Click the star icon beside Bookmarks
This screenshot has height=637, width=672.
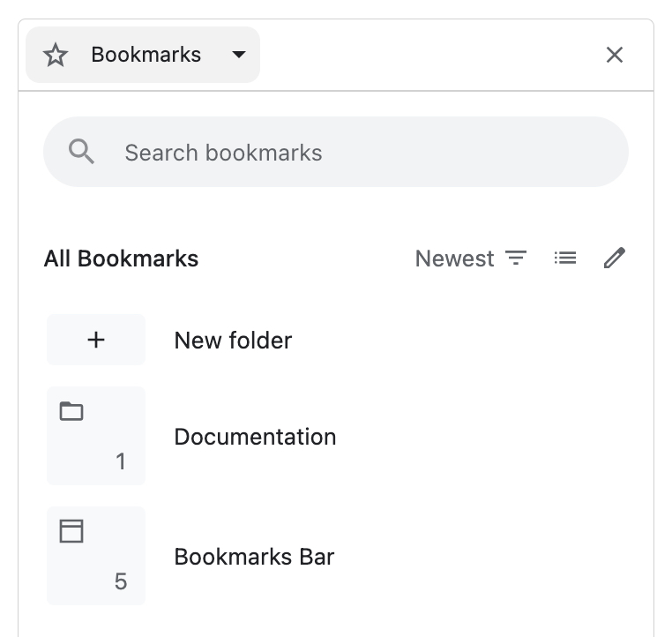[x=56, y=55]
